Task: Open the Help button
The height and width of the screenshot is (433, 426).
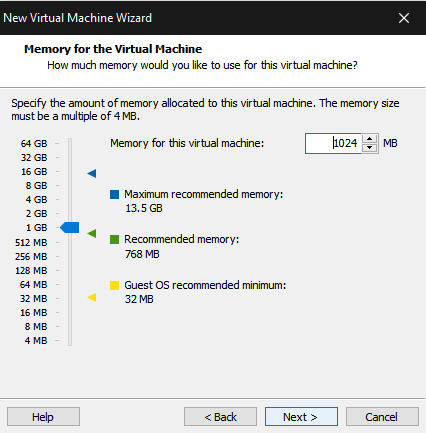Action: (43, 417)
